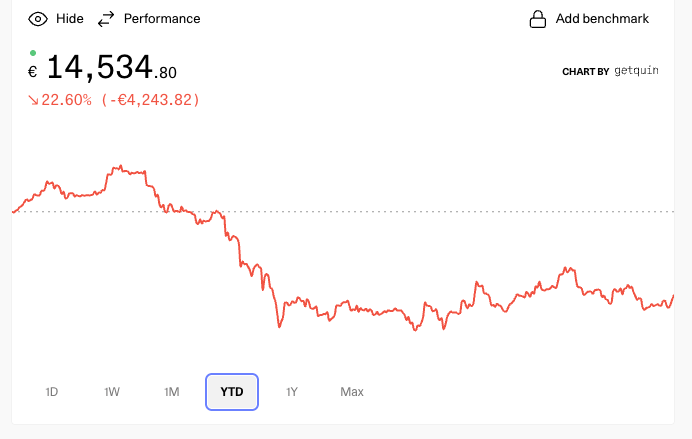Click the lock icon beside Add benchmark

pos(538,19)
